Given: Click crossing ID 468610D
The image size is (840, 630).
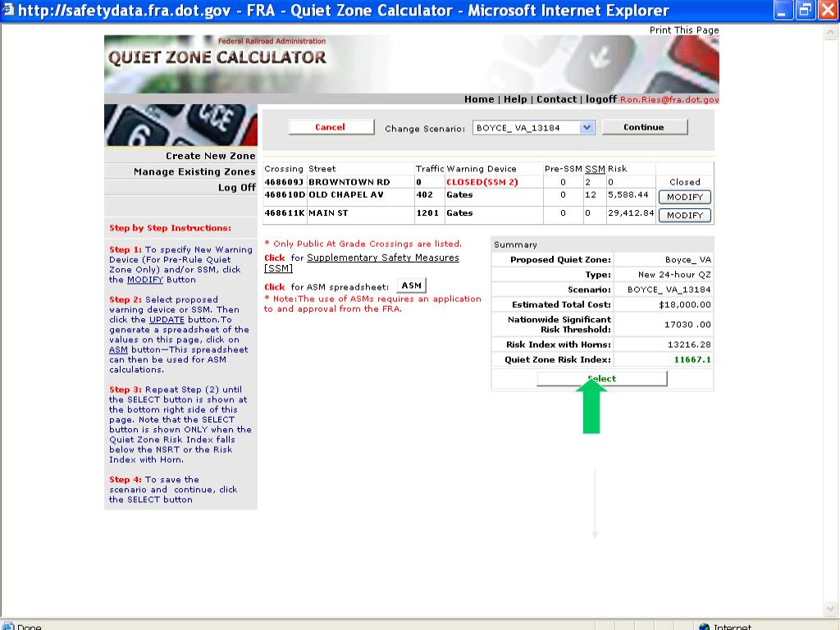Looking at the screenshot, I should 285,195.
